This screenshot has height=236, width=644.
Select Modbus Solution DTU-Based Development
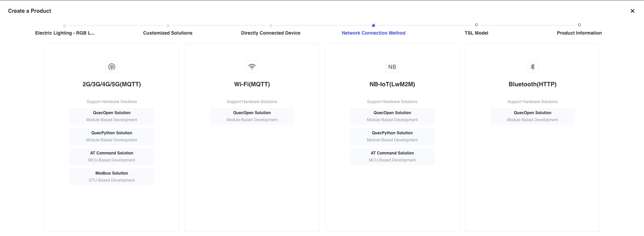click(112, 177)
